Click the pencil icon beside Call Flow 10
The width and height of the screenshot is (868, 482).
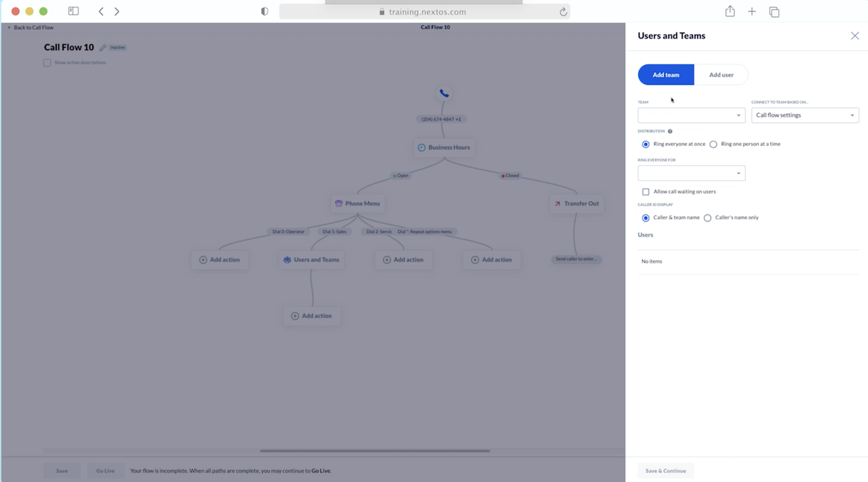pos(103,47)
